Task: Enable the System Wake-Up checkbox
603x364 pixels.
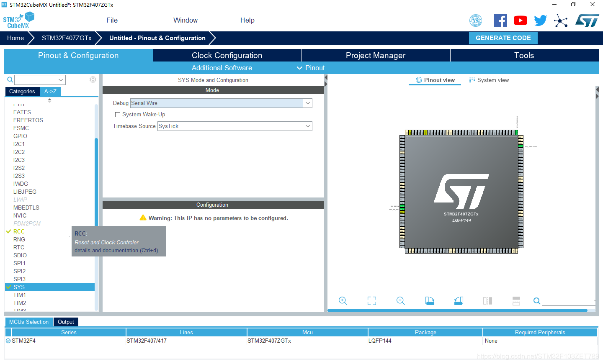Action: (118, 115)
